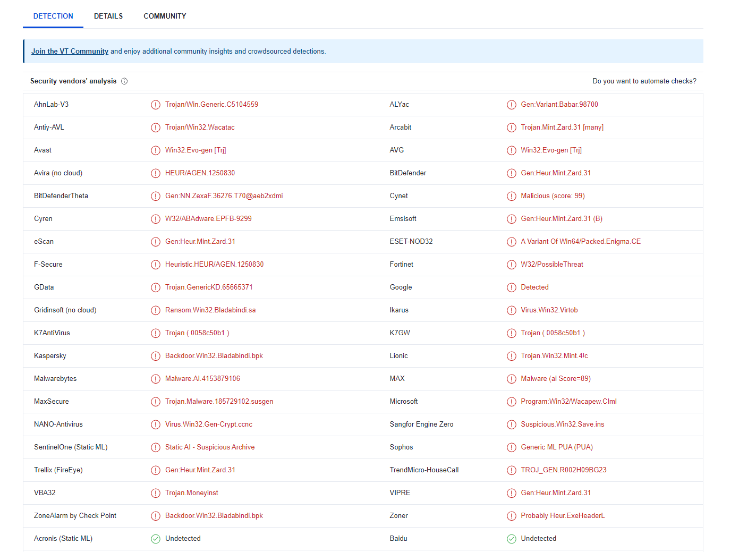Switch to the DETECTION tab
This screenshot has height=552, width=756.
[53, 16]
